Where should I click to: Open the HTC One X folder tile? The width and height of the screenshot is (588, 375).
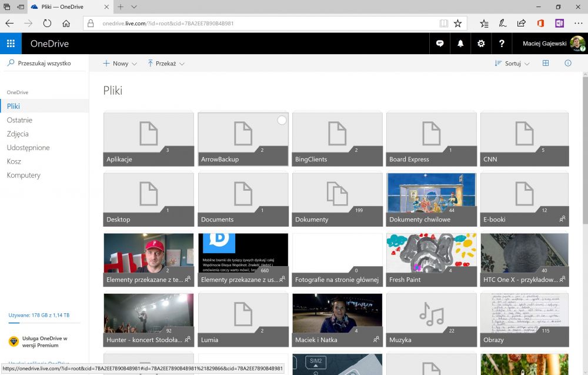point(524,260)
